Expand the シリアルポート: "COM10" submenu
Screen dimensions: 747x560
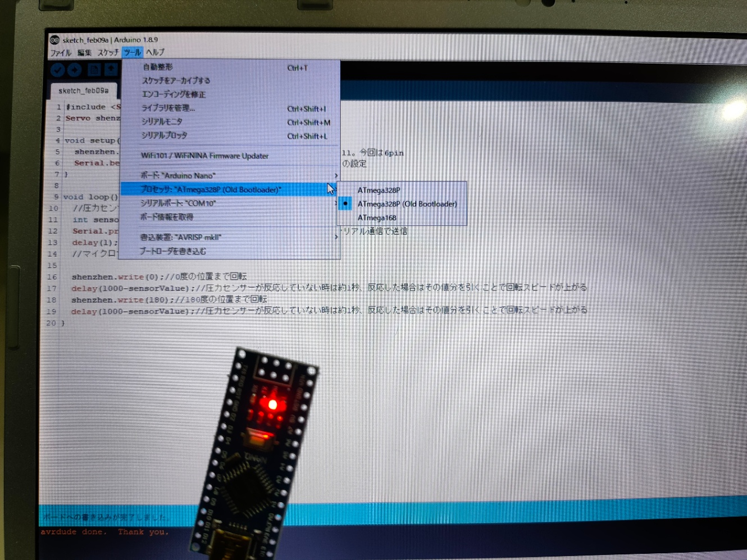[230, 203]
